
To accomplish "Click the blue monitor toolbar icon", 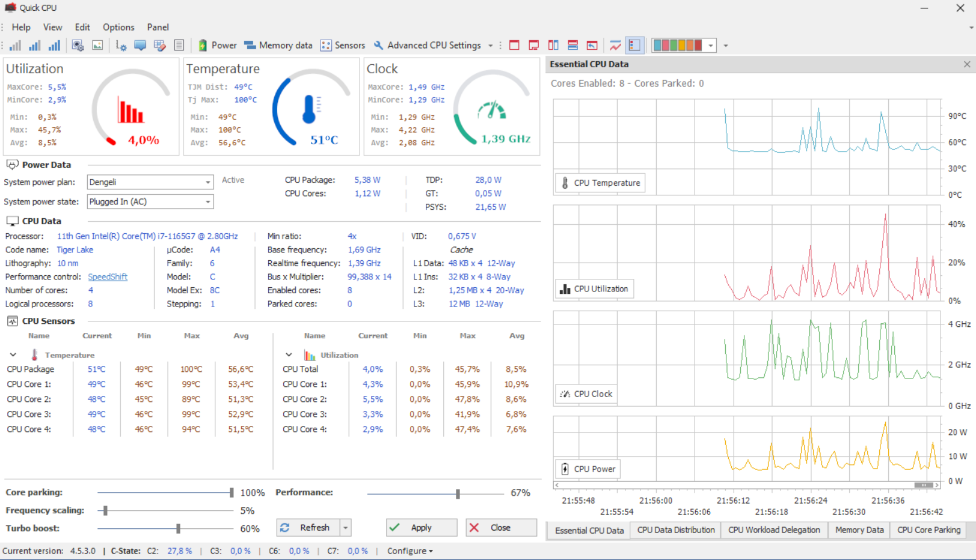I will [140, 46].
